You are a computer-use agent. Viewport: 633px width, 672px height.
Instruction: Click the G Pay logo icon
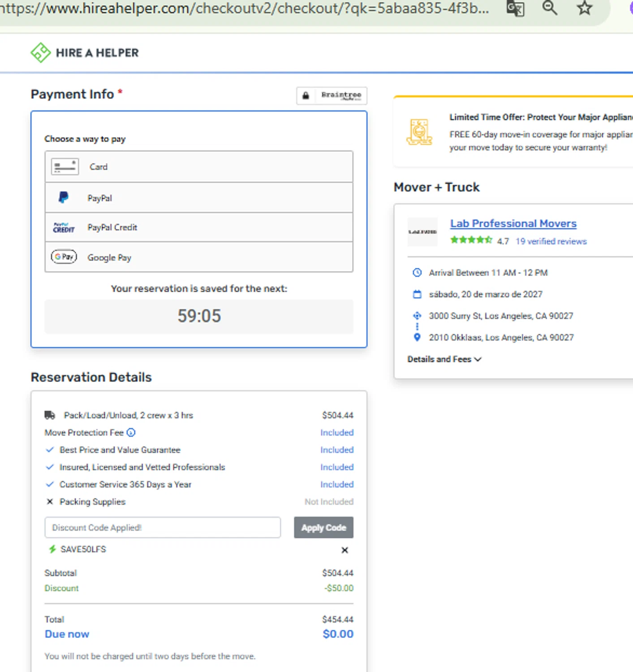(x=64, y=257)
